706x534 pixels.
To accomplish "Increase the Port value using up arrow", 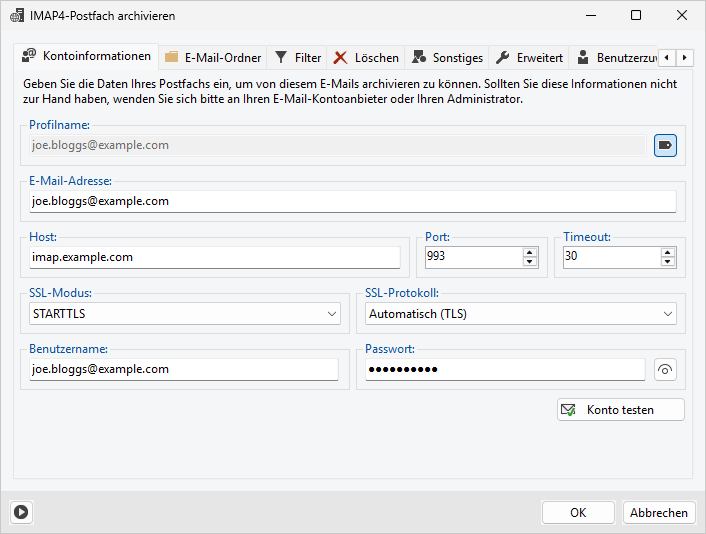I will (530, 252).
